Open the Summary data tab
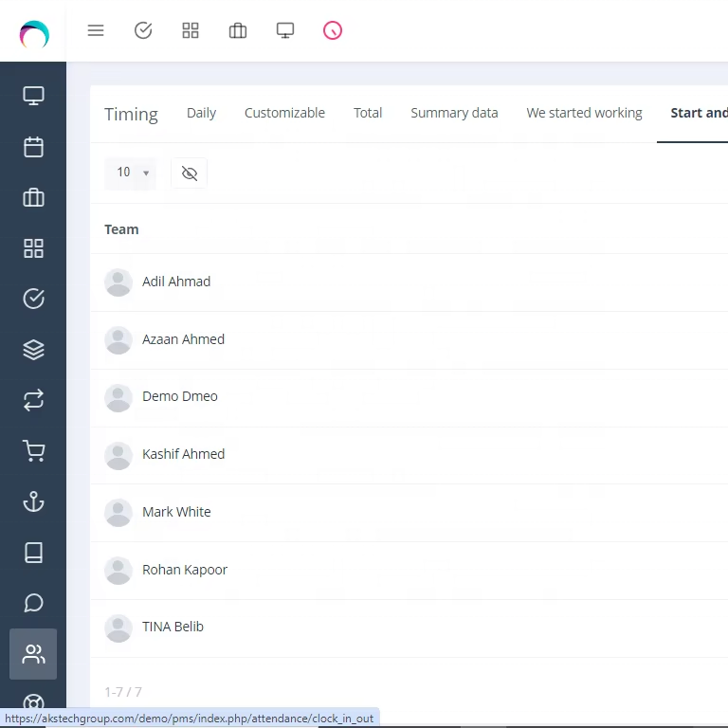Viewport: 728px width, 728px height. point(454,113)
